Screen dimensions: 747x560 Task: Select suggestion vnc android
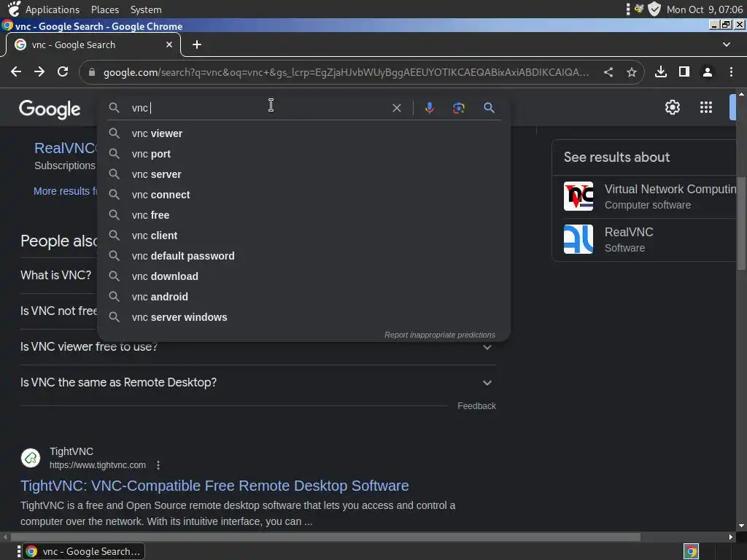coord(303,297)
